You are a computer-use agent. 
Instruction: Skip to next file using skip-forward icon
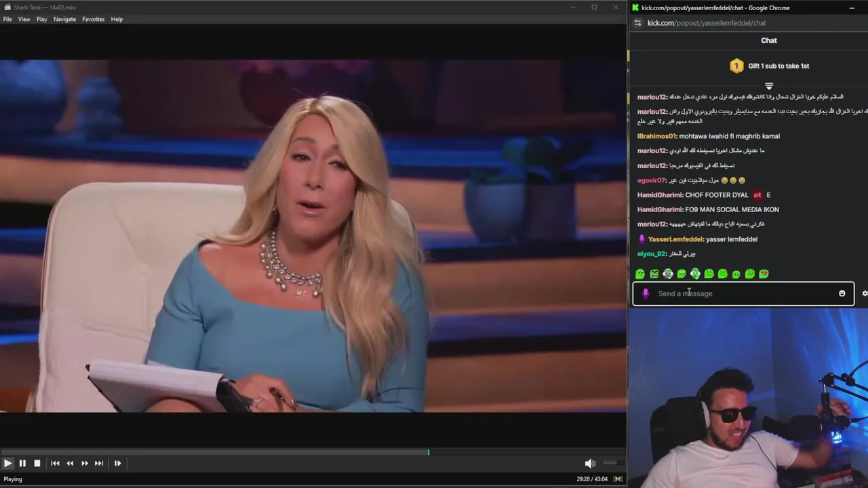click(x=99, y=463)
